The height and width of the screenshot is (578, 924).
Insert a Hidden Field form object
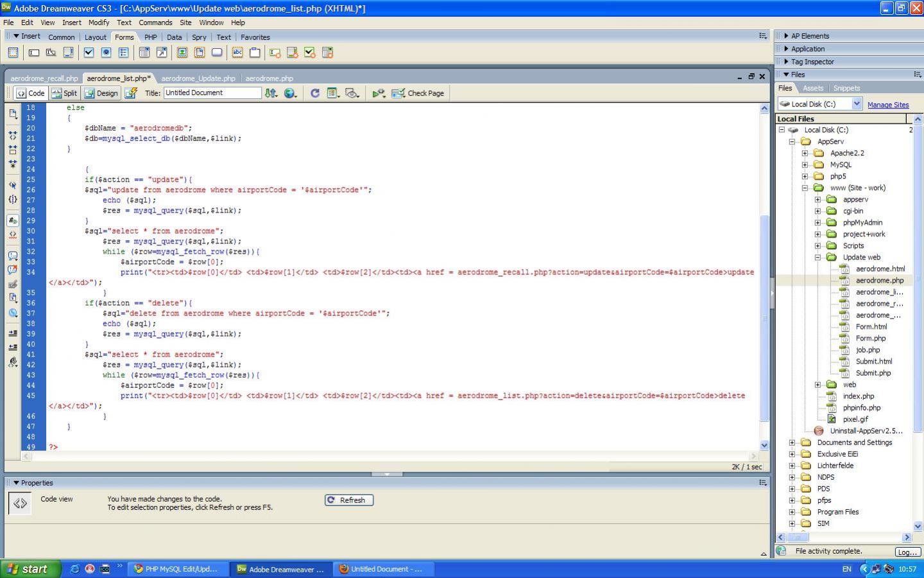[51, 53]
